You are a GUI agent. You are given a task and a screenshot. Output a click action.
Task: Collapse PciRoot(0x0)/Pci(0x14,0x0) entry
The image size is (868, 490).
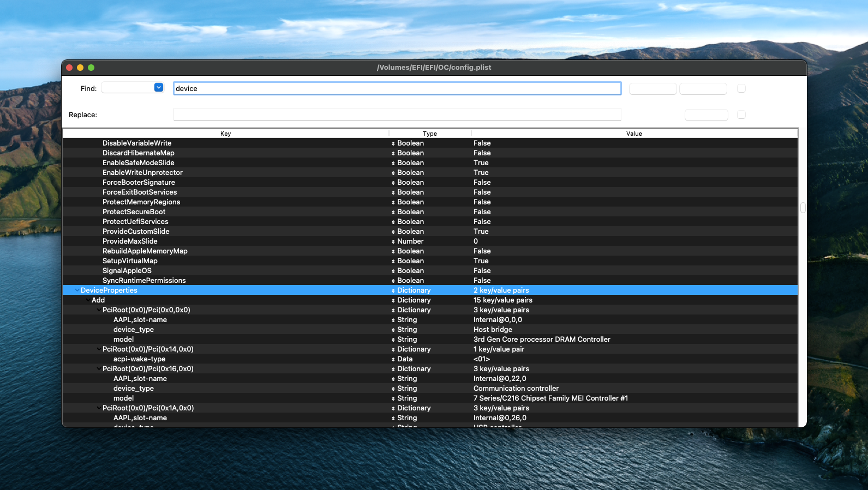(99, 349)
